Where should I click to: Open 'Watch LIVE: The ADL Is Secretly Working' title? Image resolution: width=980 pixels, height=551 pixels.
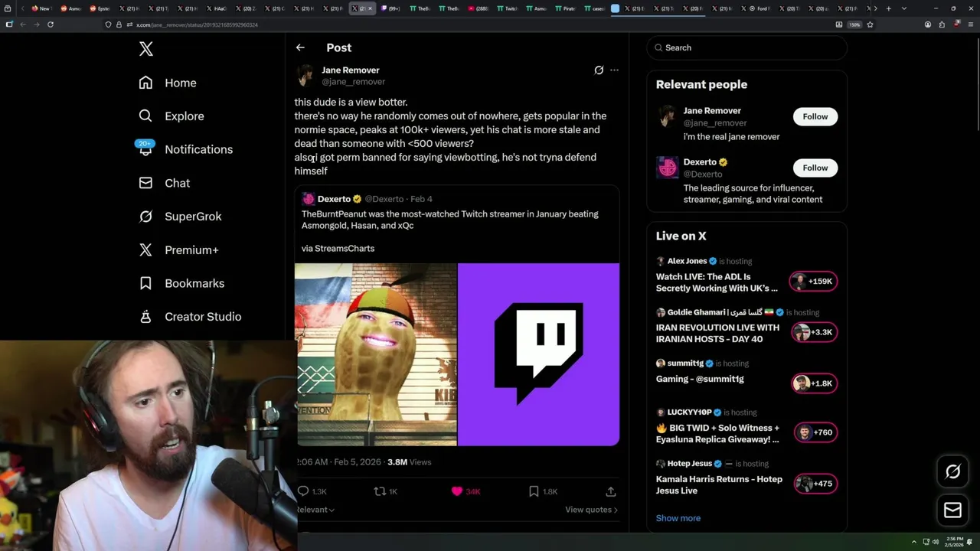click(717, 282)
